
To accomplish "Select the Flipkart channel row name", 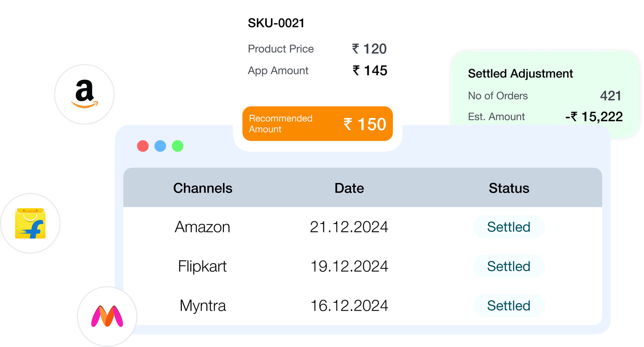I will coord(202,266).
